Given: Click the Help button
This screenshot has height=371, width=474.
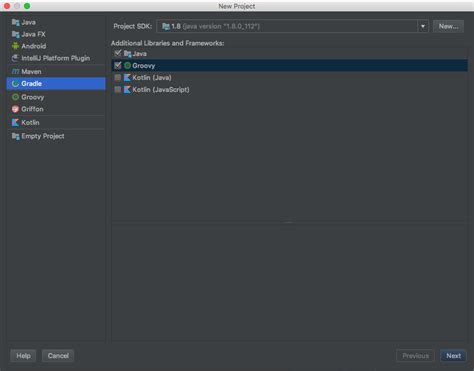Looking at the screenshot, I should tap(23, 356).
